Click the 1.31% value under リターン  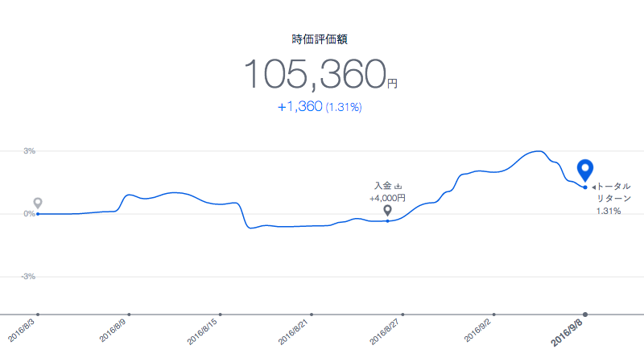click(609, 212)
